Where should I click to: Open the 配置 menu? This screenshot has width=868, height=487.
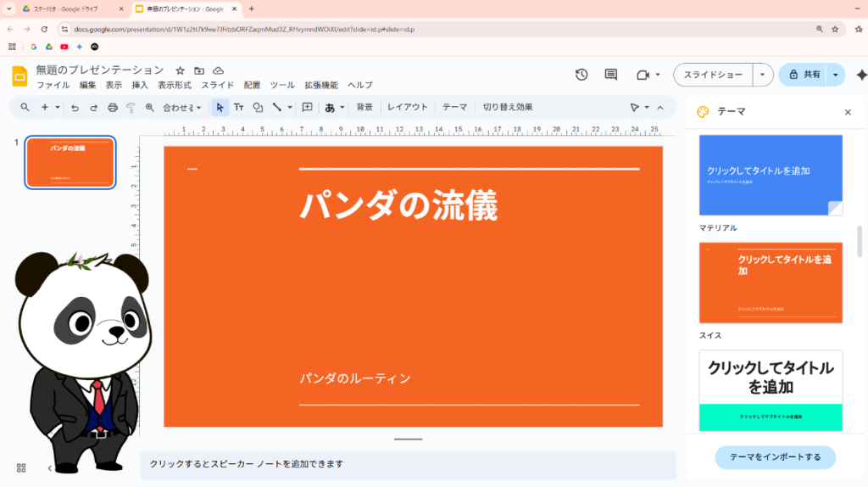pos(252,86)
